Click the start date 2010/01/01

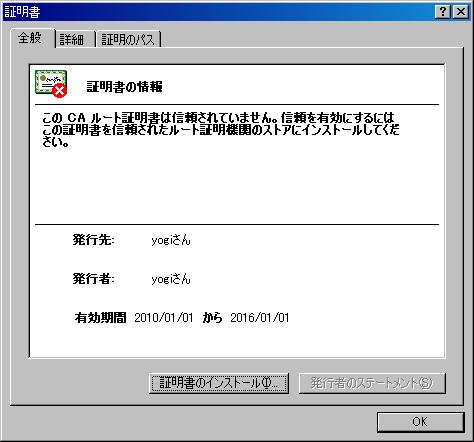tap(164, 317)
